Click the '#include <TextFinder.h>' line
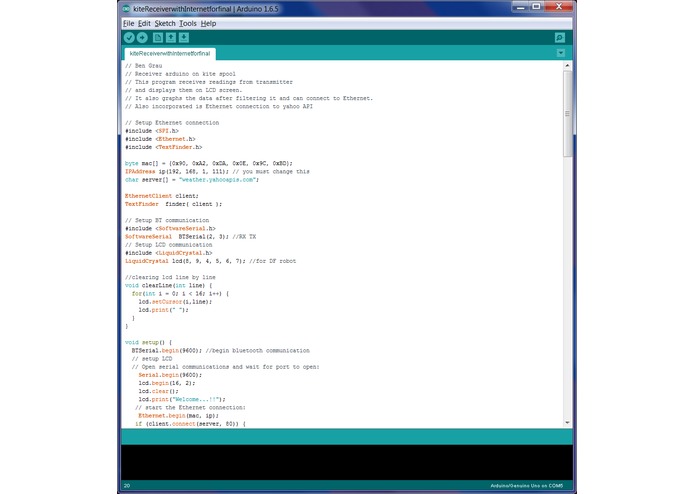The image size is (695, 494). [x=163, y=147]
